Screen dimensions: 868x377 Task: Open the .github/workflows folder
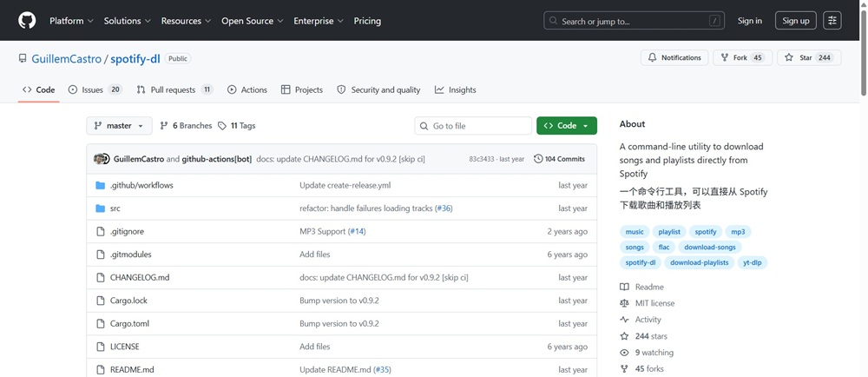tap(141, 185)
